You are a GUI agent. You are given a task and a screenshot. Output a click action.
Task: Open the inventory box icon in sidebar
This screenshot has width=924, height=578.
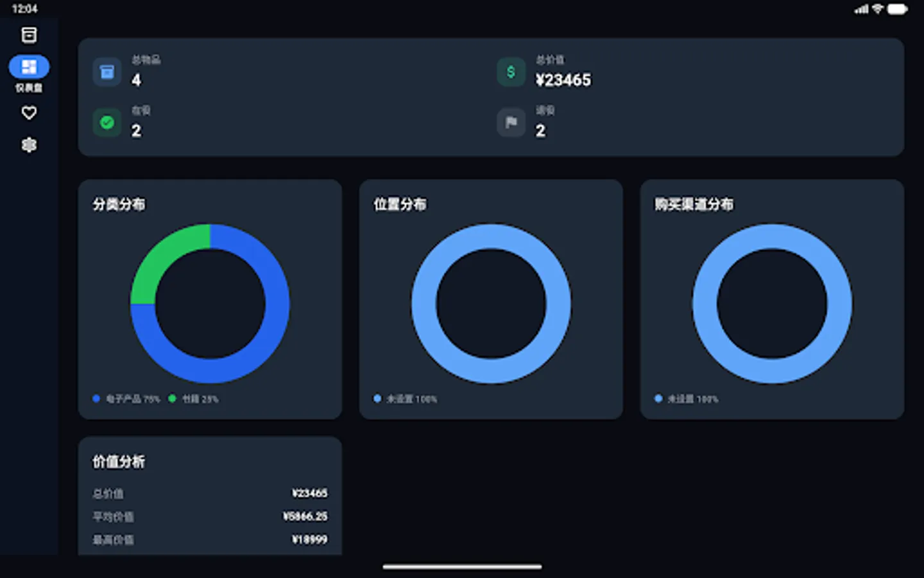[29, 35]
